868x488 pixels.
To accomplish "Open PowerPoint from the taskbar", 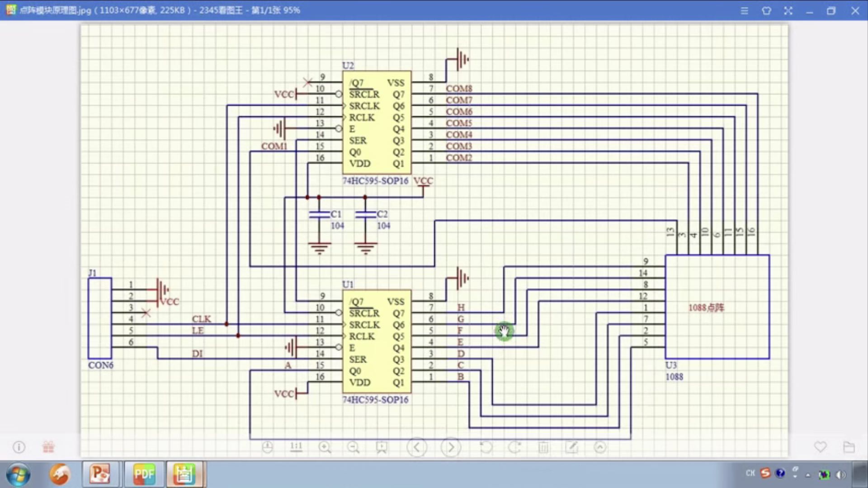I will coord(100,474).
